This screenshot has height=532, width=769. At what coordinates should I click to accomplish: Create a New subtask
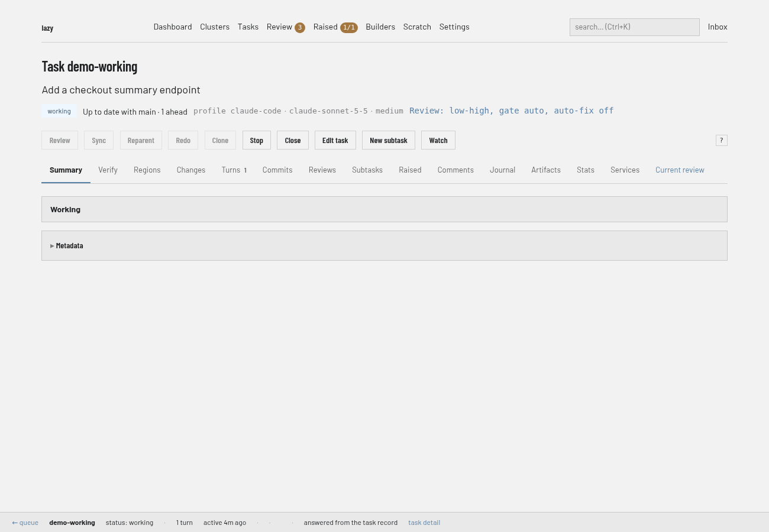389,140
